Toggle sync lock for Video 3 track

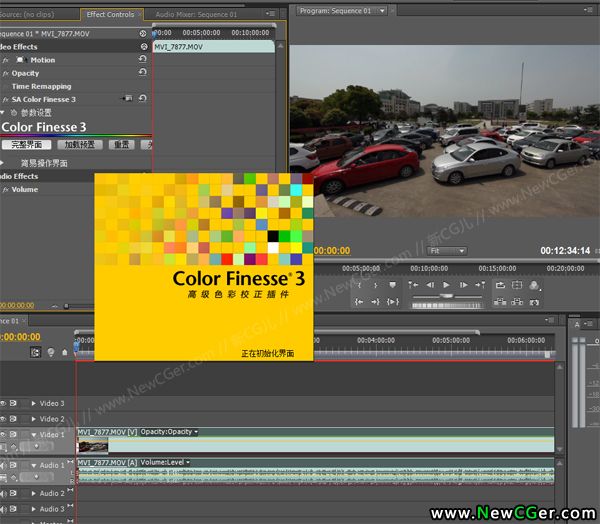click(x=14, y=403)
